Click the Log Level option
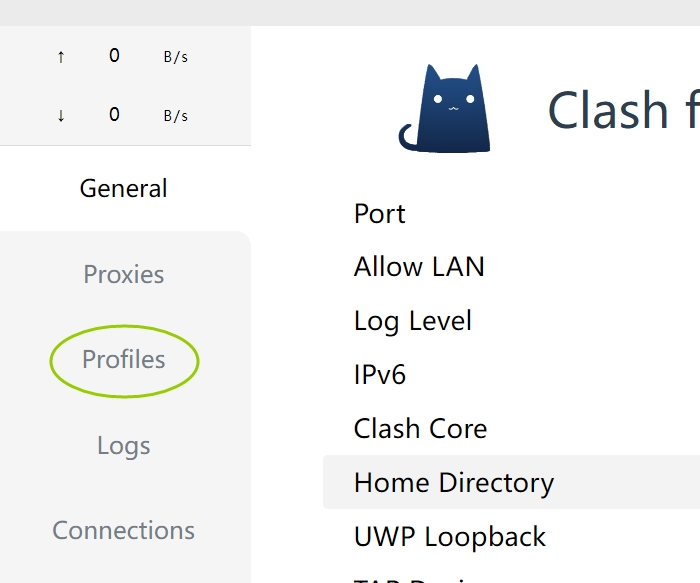Image resolution: width=700 pixels, height=583 pixels. [413, 321]
